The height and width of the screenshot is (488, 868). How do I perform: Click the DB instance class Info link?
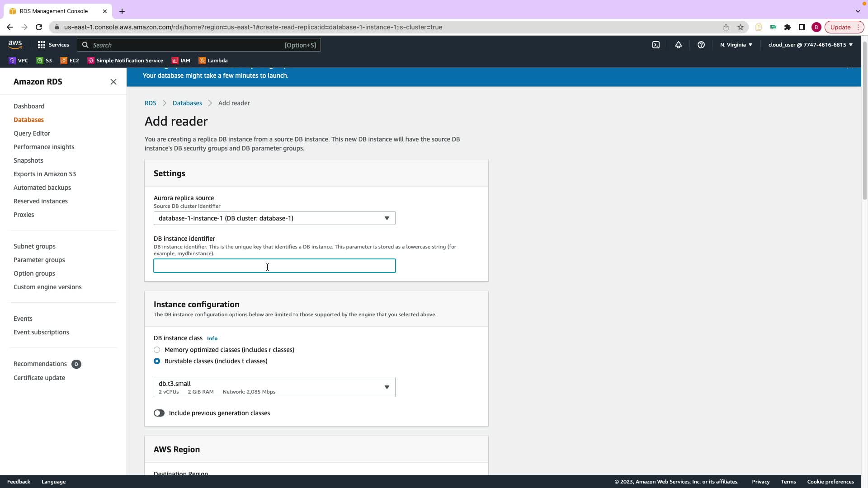(212, 338)
